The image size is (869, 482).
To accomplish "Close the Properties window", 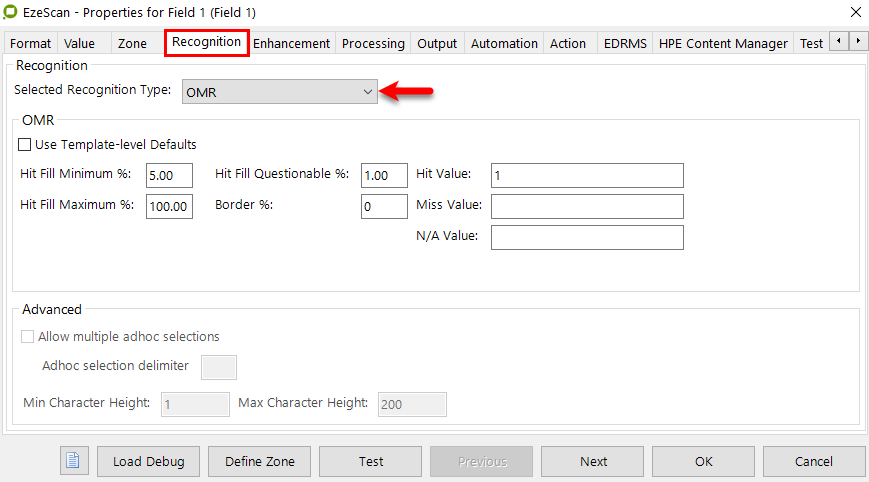I will 855,12.
